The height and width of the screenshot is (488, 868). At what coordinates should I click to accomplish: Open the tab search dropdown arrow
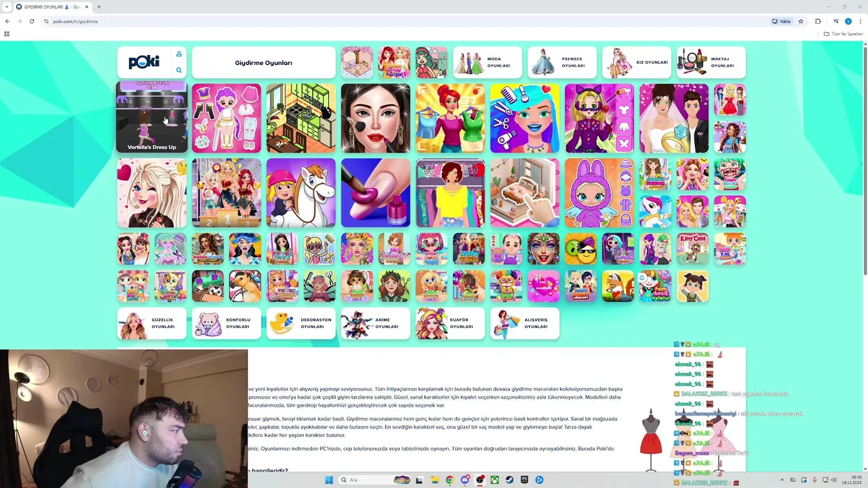[7, 7]
